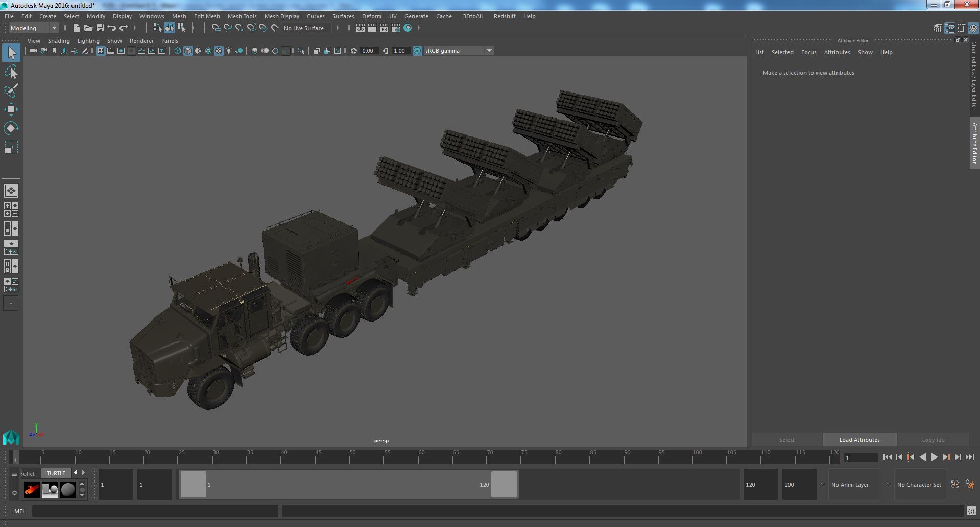Expand the layout quick options arrow button
Viewport: 980px width, 527px height.
point(11,303)
